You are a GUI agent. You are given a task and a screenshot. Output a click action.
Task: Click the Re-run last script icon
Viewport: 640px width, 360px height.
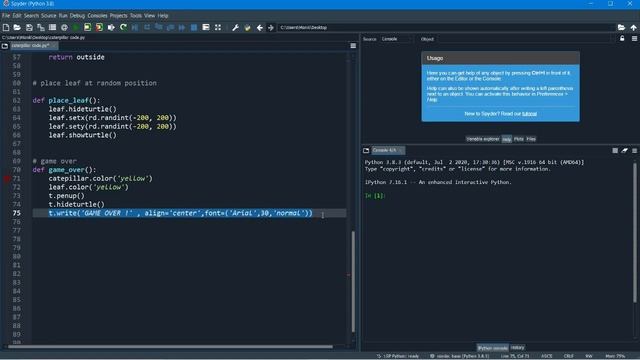pyautogui.click(x=123, y=27)
